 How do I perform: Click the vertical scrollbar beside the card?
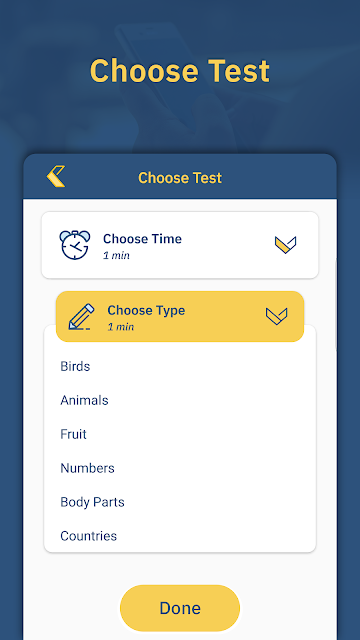click(x=336, y=304)
